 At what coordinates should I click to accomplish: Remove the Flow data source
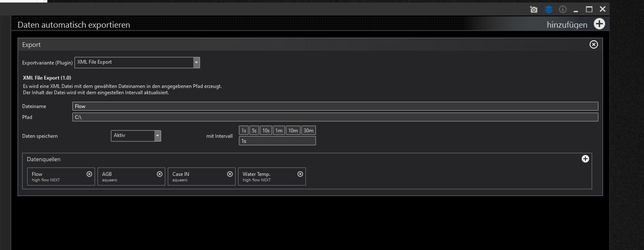89,174
